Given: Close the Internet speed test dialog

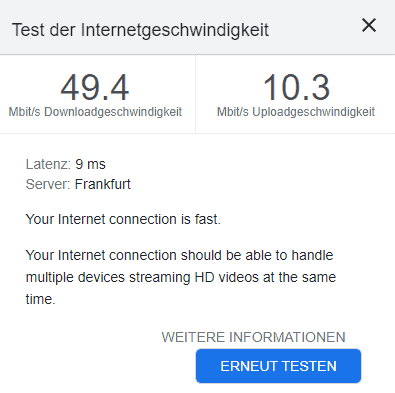Looking at the screenshot, I should coord(369,25).
